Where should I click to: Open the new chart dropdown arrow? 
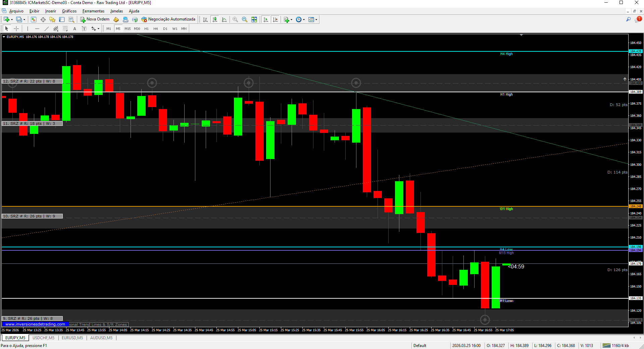tap(12, 19)
